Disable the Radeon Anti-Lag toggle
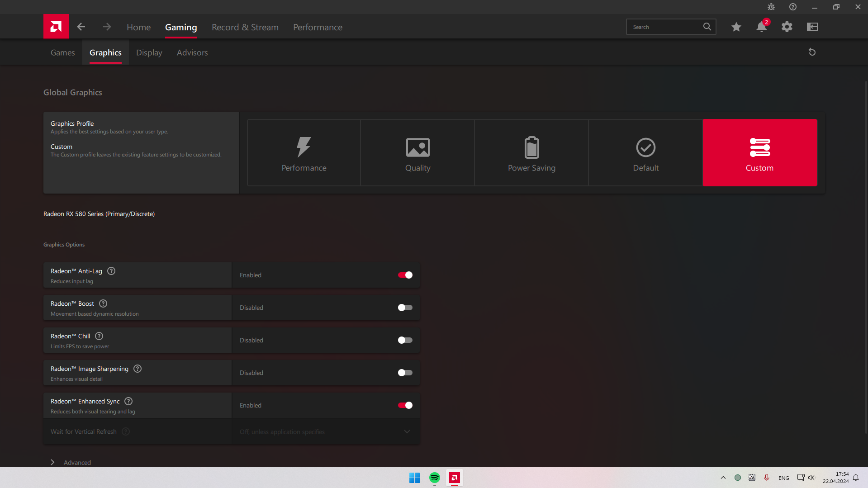This screenshot has width=868, height=488. click(405, 275)
